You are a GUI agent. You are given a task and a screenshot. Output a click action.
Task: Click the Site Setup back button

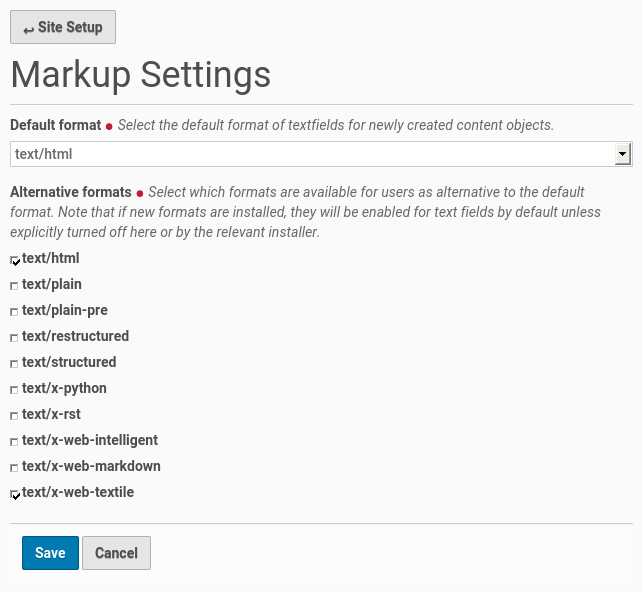click(x=63, y=27)
